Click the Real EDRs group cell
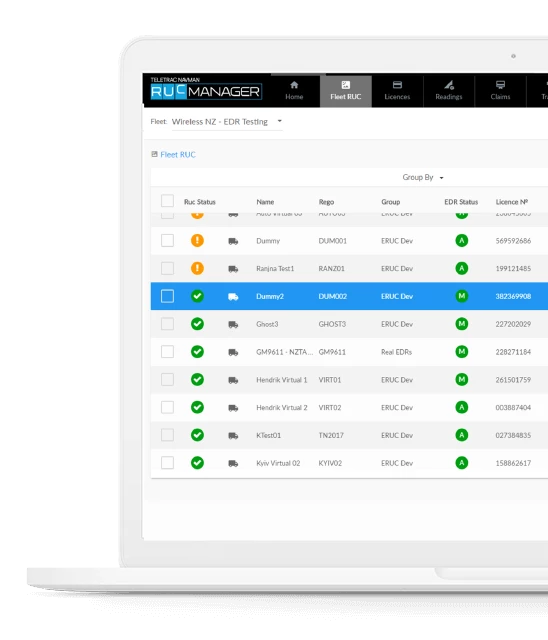 (397, 352)
